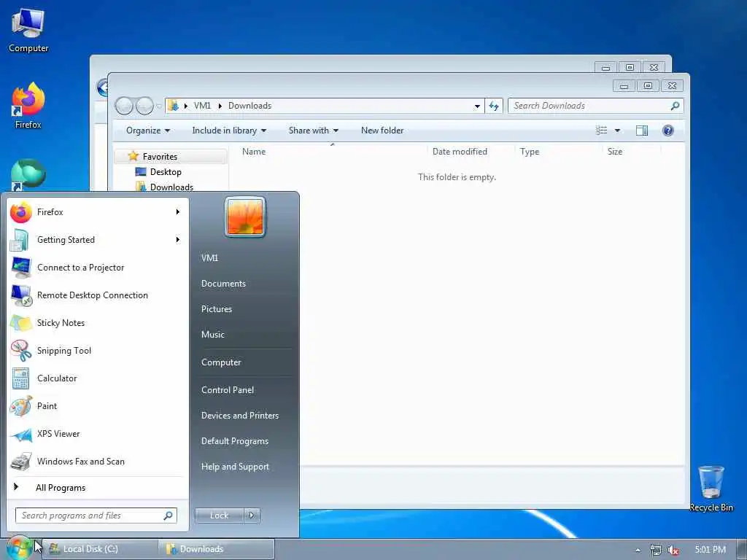Open the shutdown options arrow next to Lock
This screenshot has height=560, width=747.
click(x=252, y=516)
